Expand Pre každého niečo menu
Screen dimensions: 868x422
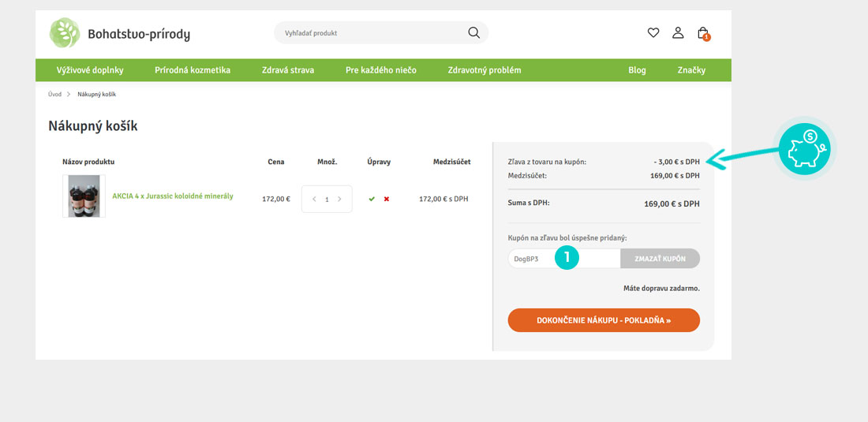pyautogui.click(x=381, y=70)
